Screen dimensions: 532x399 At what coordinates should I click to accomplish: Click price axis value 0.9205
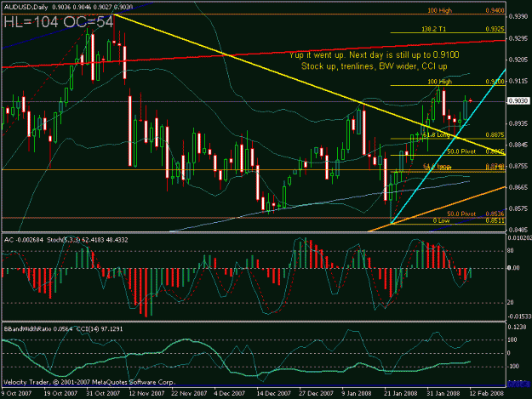tap(519, 60)
